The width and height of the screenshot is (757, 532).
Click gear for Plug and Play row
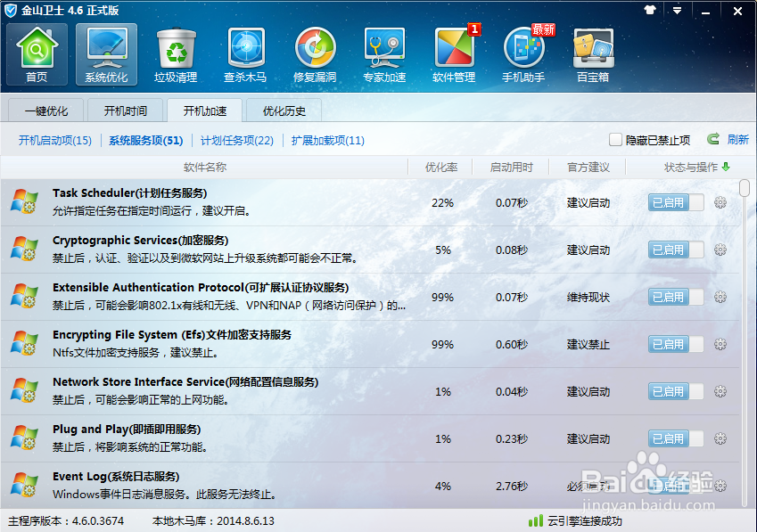[720, 439]
